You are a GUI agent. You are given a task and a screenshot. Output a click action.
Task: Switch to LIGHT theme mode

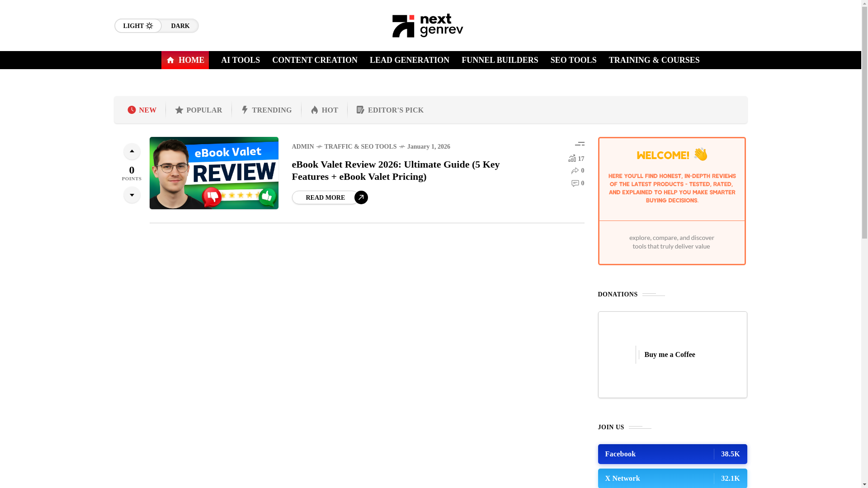pyautogui.click(x=138, y=26)
